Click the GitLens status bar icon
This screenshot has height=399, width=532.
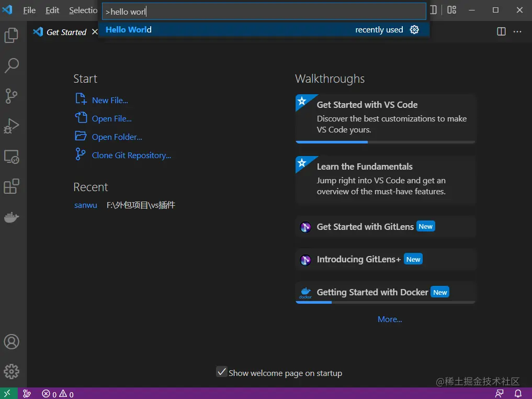pyautogui.click(x=27, y=394)
